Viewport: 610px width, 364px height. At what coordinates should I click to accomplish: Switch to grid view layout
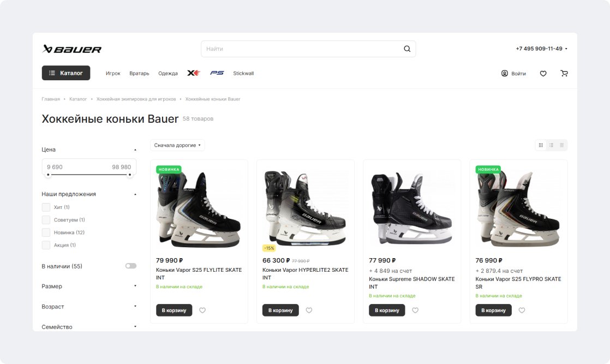click(541, 145)
